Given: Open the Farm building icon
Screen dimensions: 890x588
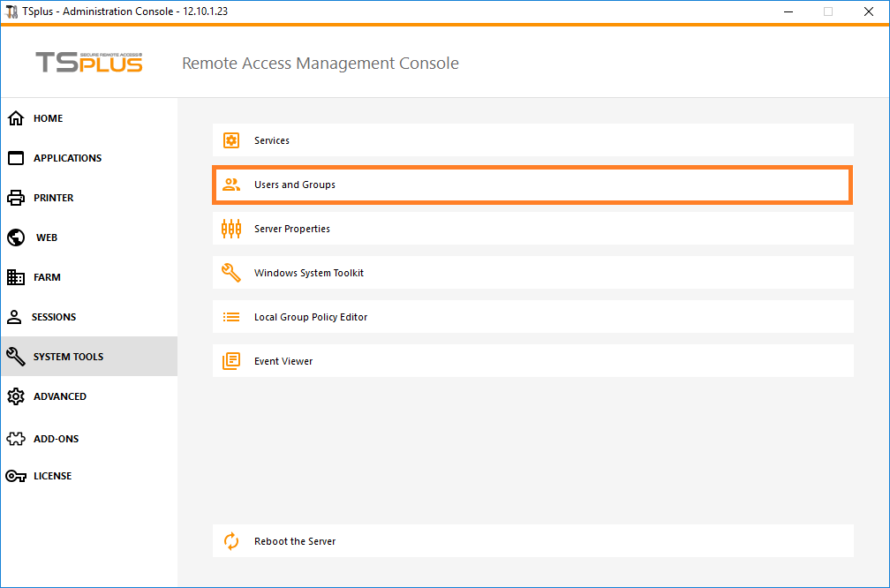Looking at the screenshot, I should pyautogui.click(x=16, y=277).
